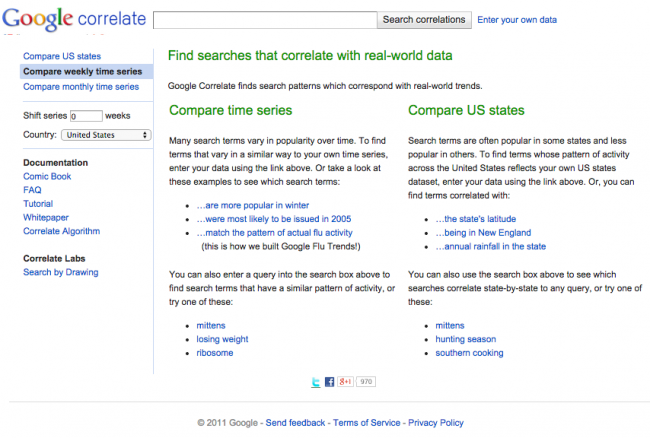Click the 970 share count badge
650x438 pixels.
click(366, 382)
